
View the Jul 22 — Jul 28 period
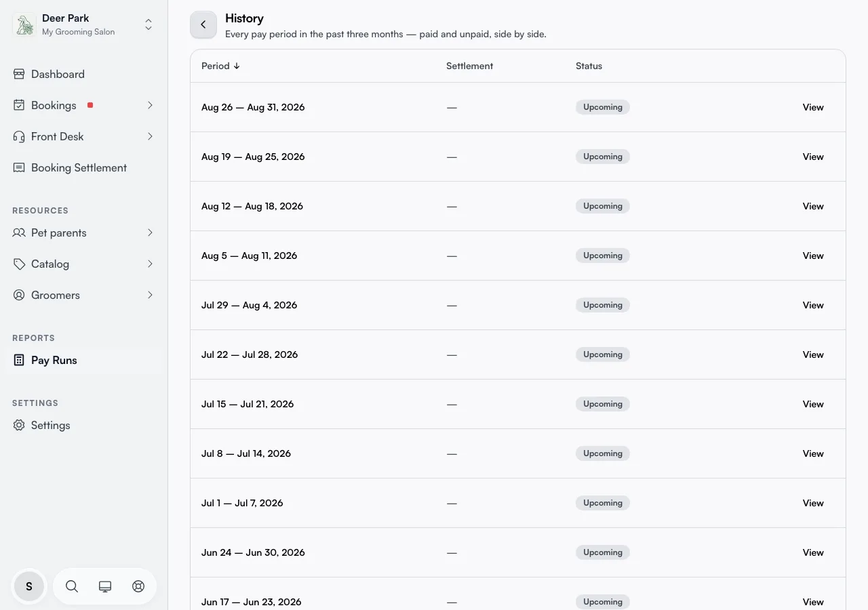click(x=813, y=354)
